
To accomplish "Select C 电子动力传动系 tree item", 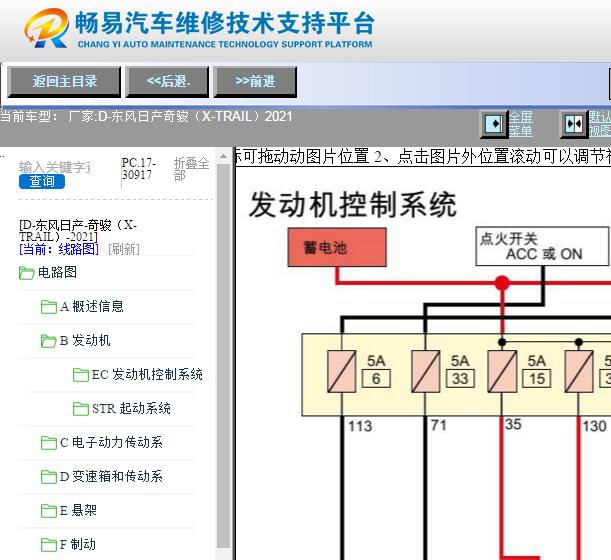I will (111, 442).
